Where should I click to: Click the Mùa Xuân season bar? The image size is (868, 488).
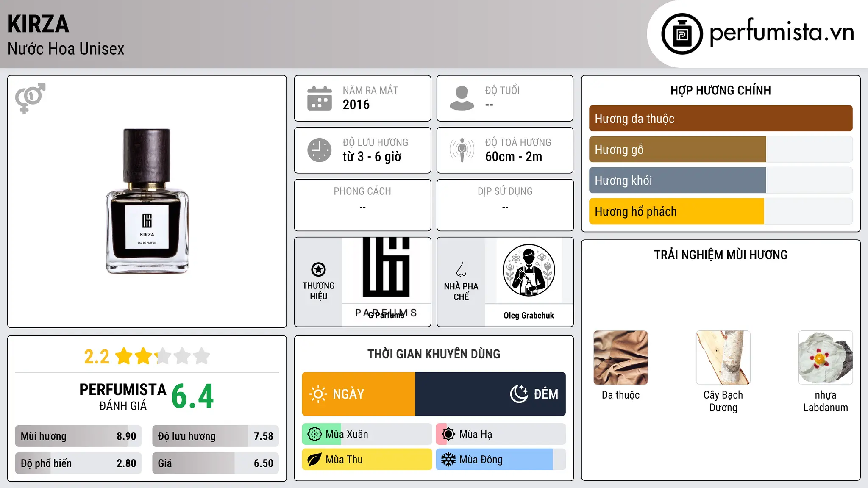click(x=367, y=434)
